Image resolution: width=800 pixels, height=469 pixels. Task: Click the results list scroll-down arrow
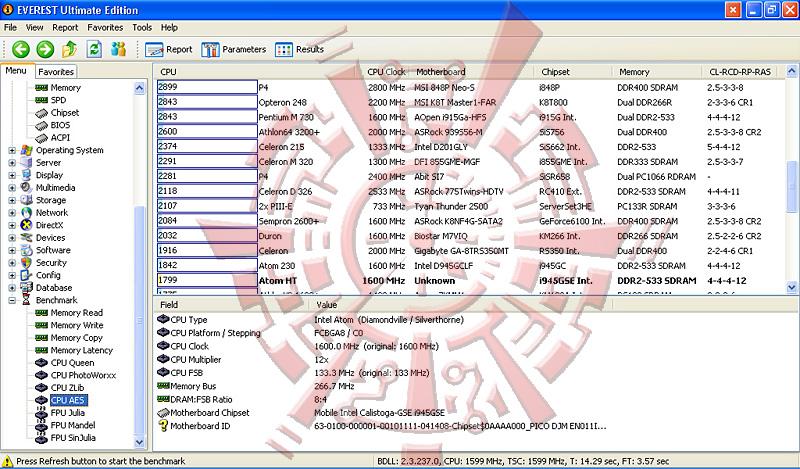[x=792, y=287]
